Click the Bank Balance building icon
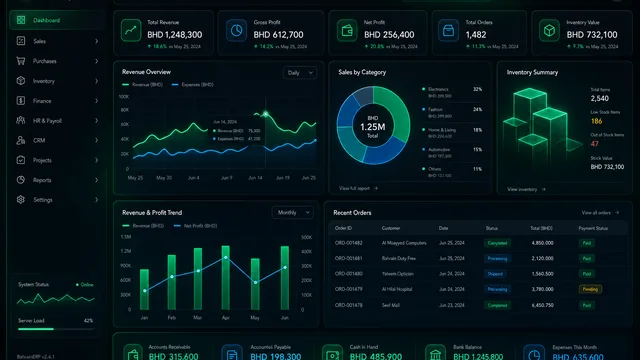This screenshot has height=360, width=640. [x=435, y=353]
